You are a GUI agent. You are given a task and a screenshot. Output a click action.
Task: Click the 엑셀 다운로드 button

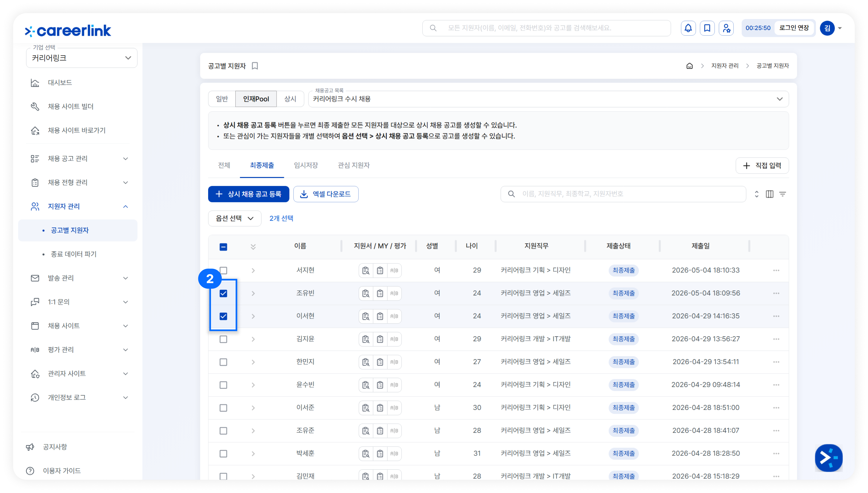[x=326, y=194]
